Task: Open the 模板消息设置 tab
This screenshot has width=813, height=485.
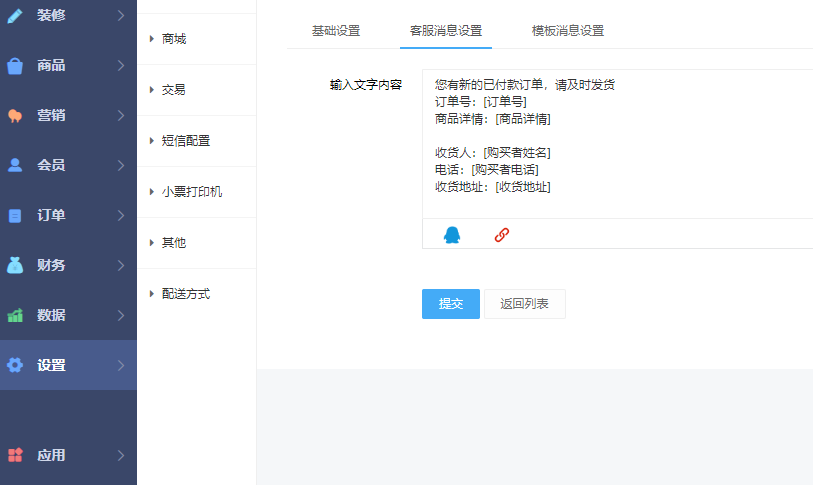Action: click(x=568, y=31)
